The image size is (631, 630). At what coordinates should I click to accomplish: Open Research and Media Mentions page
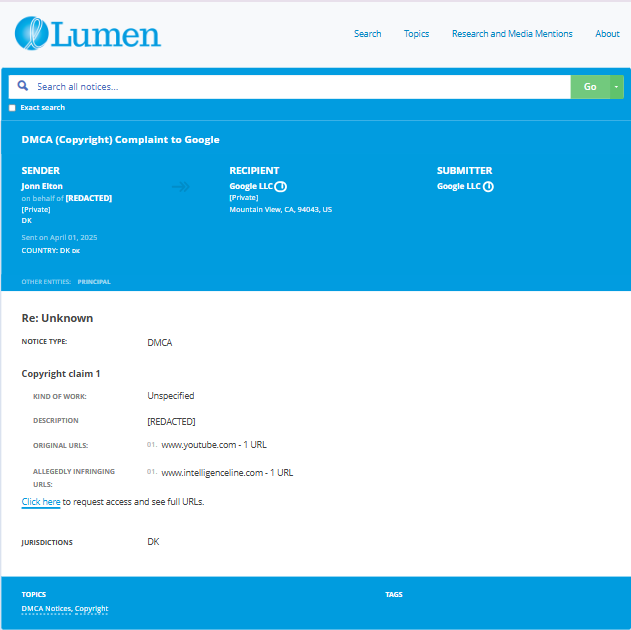pos(512,34)
